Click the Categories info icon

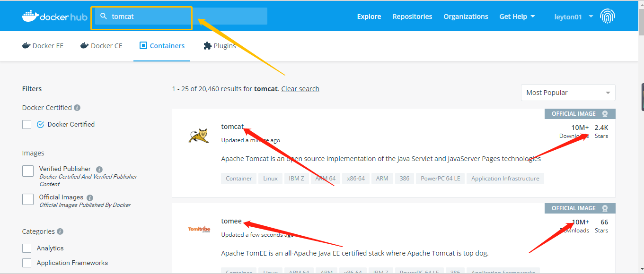60,231
